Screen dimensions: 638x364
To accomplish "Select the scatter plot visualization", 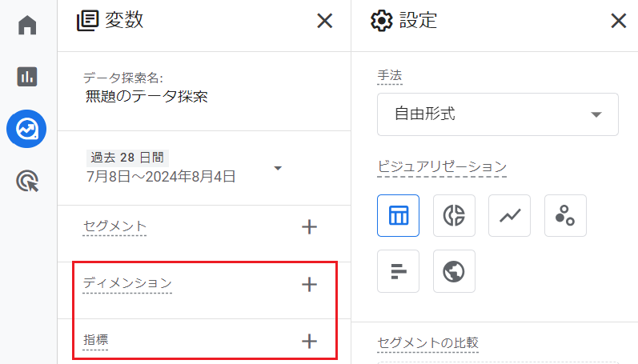I will click(x=566, y=215).
